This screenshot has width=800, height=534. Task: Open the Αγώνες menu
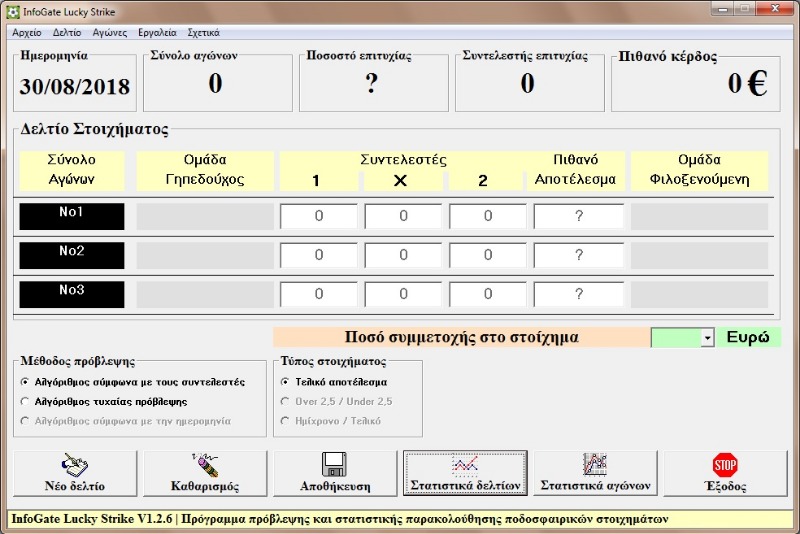coord(109,32)
